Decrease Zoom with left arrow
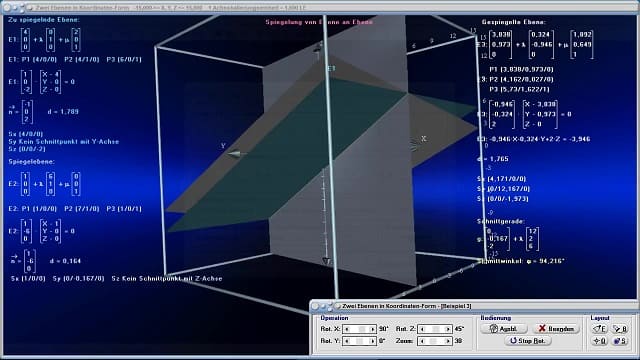640x360 pixels. tap(422, 341)
